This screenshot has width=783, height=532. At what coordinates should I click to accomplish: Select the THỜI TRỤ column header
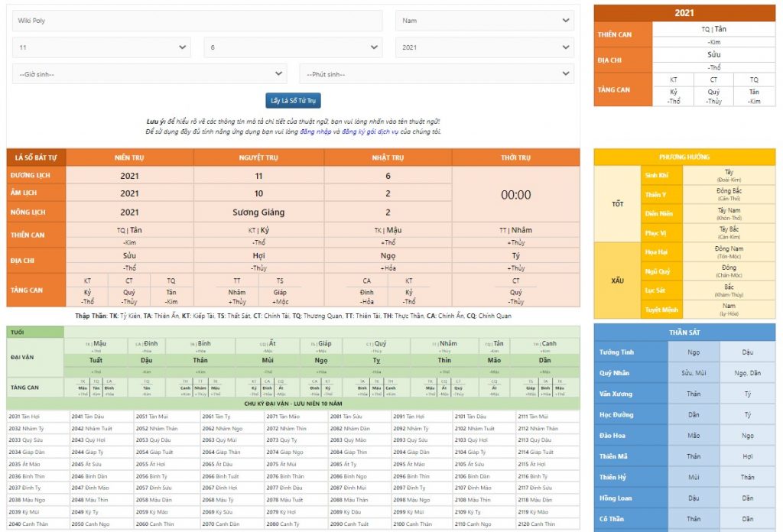[515, 157]
